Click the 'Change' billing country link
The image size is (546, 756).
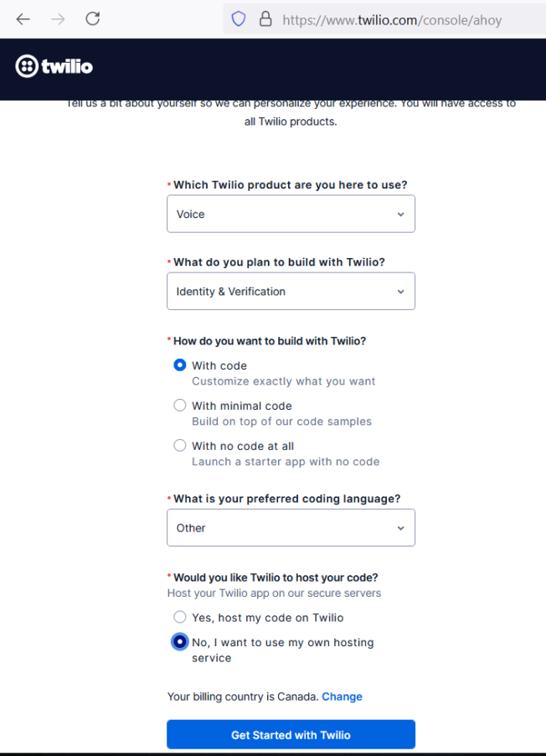coord(342,696)
